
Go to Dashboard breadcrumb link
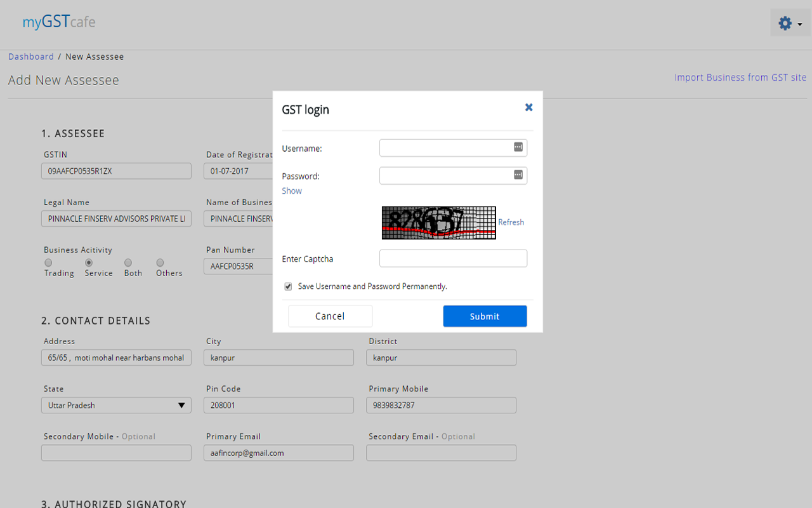click(x=31, y=57)
